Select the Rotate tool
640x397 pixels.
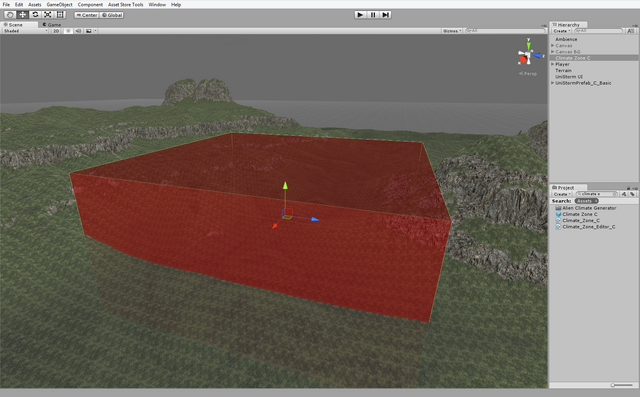[x=35, y=15]
